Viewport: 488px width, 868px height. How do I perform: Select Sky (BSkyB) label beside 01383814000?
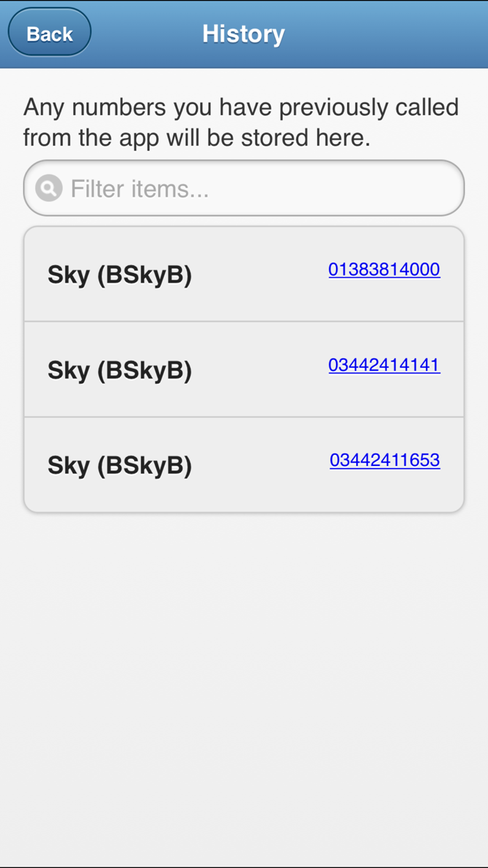[119, 275]
